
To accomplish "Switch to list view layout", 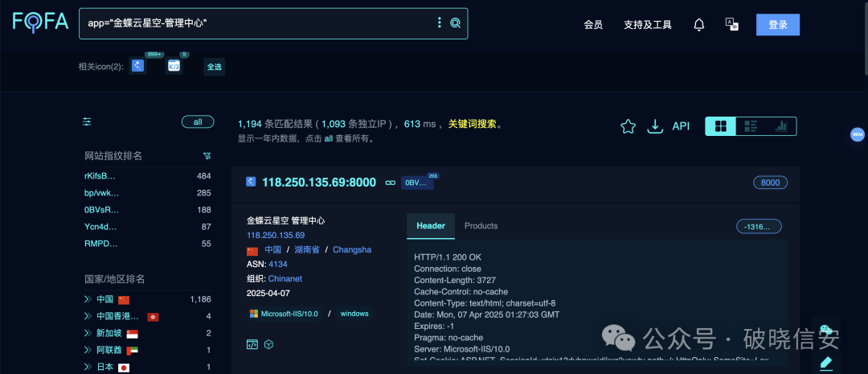I will pyautogui.click(x=751, y=126).
